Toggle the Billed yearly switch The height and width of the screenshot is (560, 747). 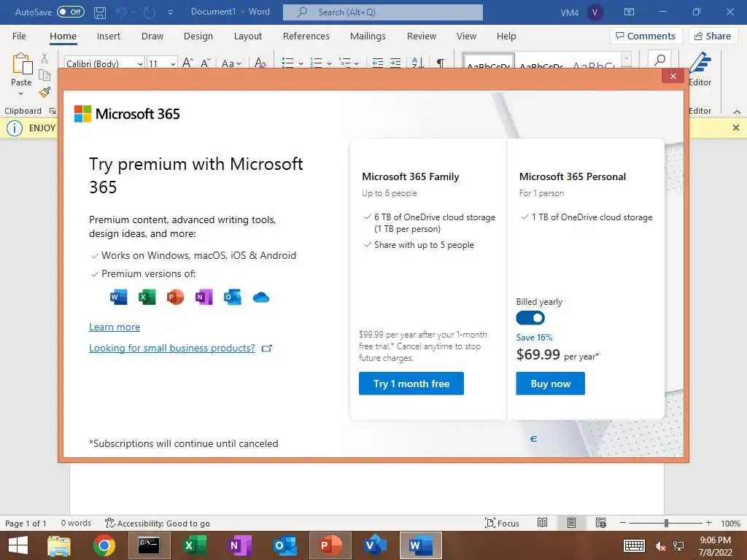pyautogui.click(x=530, y=318)
